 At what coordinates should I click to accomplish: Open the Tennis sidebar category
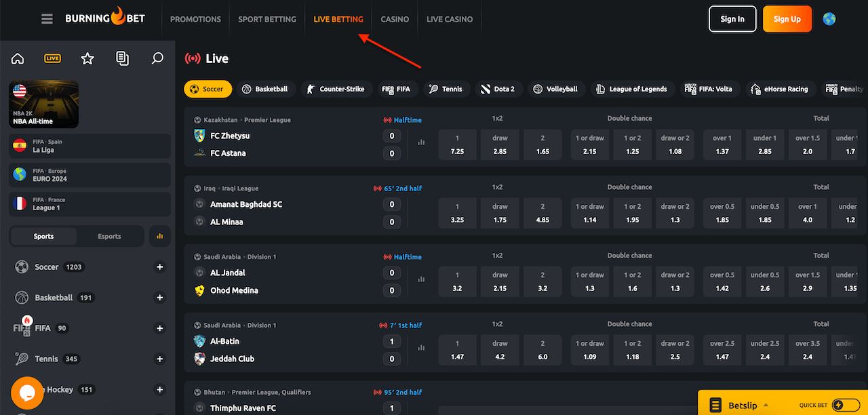47,359
